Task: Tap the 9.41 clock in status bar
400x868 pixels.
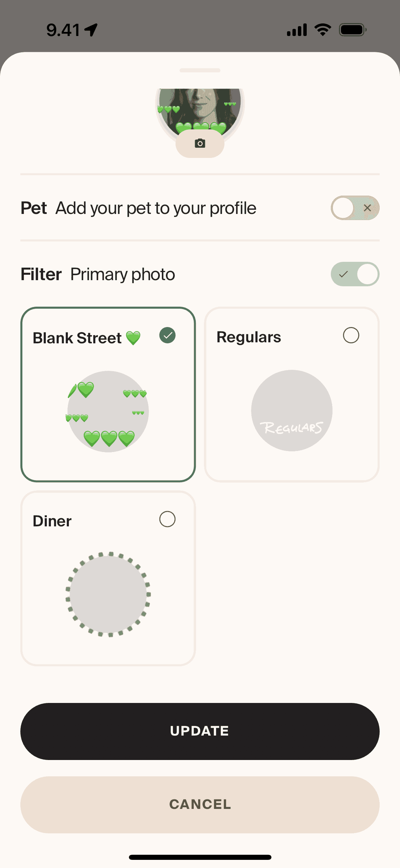Action: pos(63,30)
